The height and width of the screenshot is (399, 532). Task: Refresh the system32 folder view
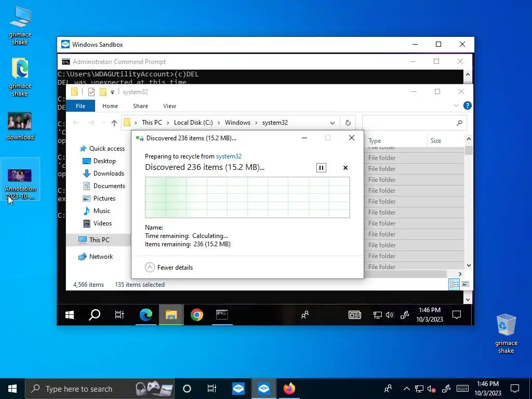pyautogui.click(x=348, y=123)
